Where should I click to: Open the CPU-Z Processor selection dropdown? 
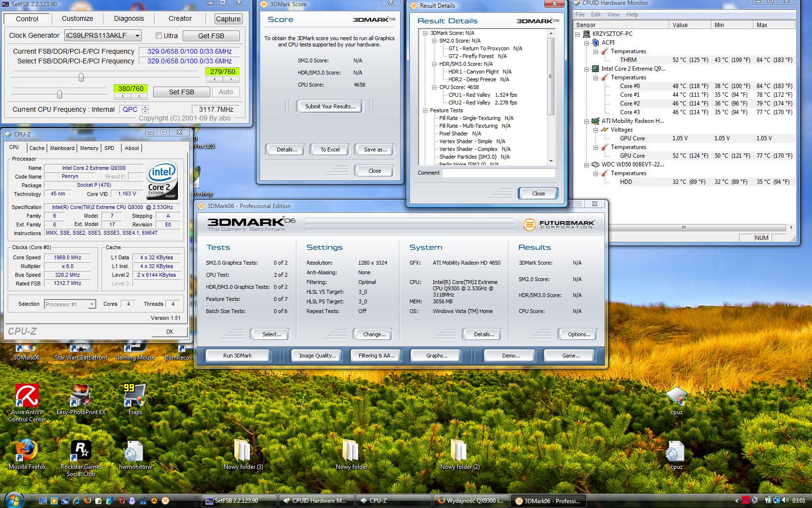(x=92, y=304)
